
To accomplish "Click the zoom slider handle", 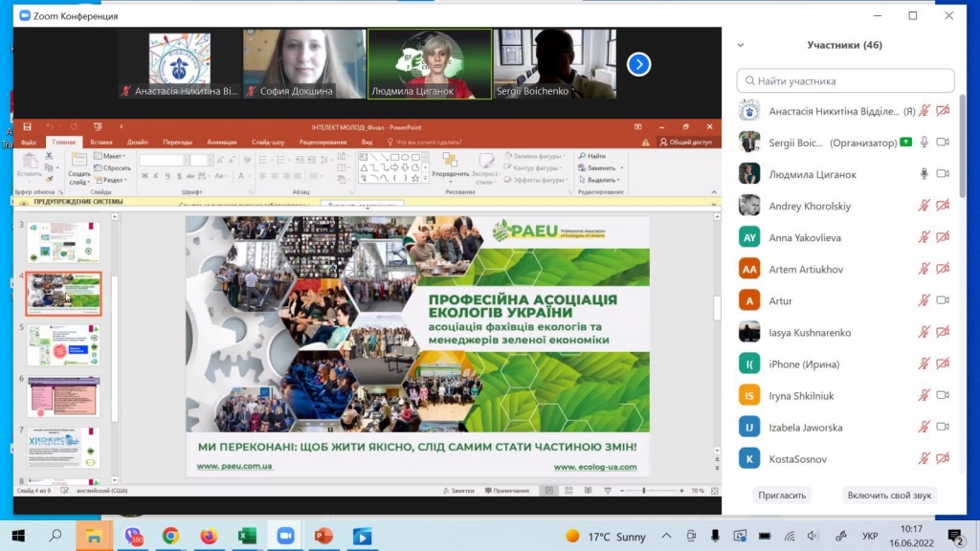I will [644, 491].
